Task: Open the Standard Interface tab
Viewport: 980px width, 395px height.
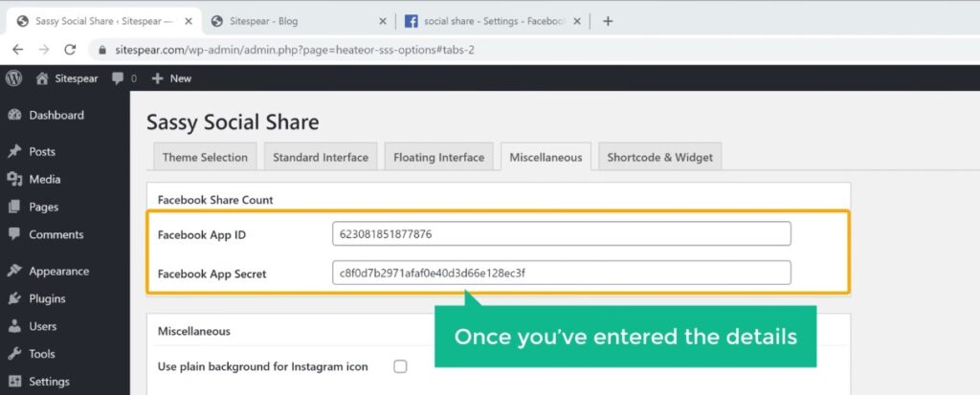Action: click(321, 158)
